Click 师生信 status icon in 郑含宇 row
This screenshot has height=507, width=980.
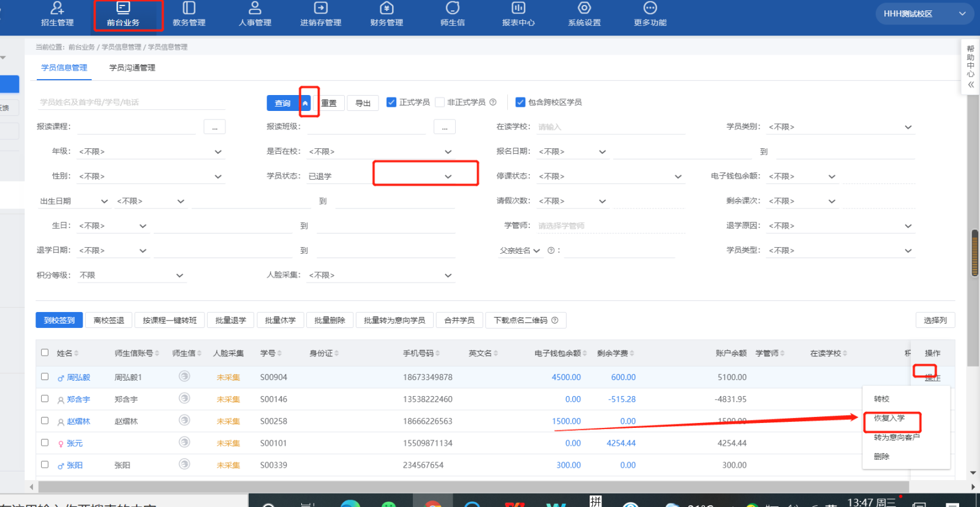(184, 398)
